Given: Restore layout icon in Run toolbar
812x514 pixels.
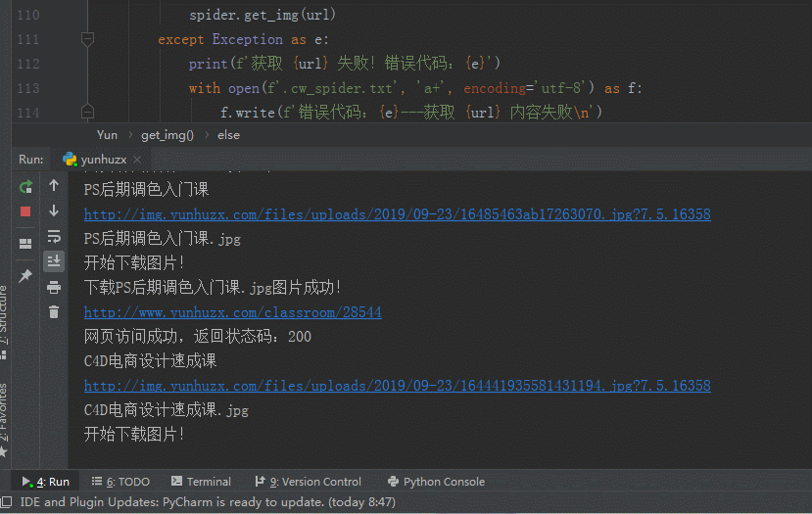Looking at the screenshot, I should [25, 243].
